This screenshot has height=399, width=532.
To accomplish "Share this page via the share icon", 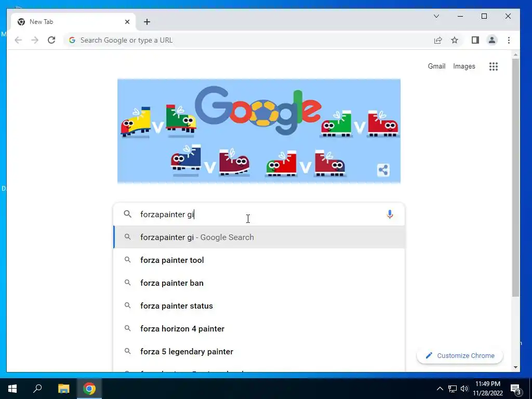I will click(438, 40).
